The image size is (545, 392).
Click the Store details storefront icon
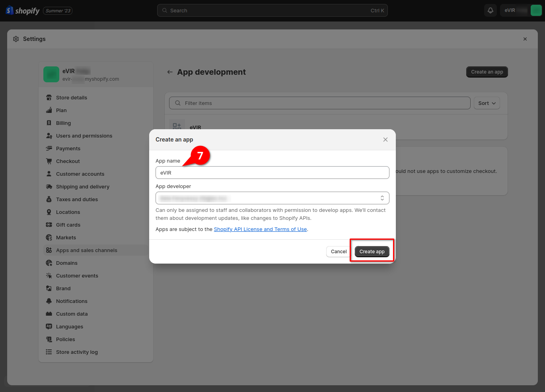click(49, 97)
